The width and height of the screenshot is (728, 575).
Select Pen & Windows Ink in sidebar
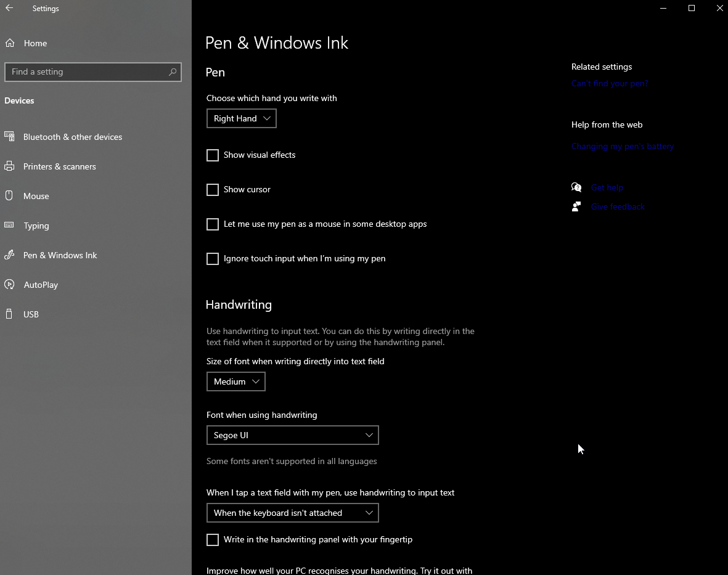[x=60, y=255]
